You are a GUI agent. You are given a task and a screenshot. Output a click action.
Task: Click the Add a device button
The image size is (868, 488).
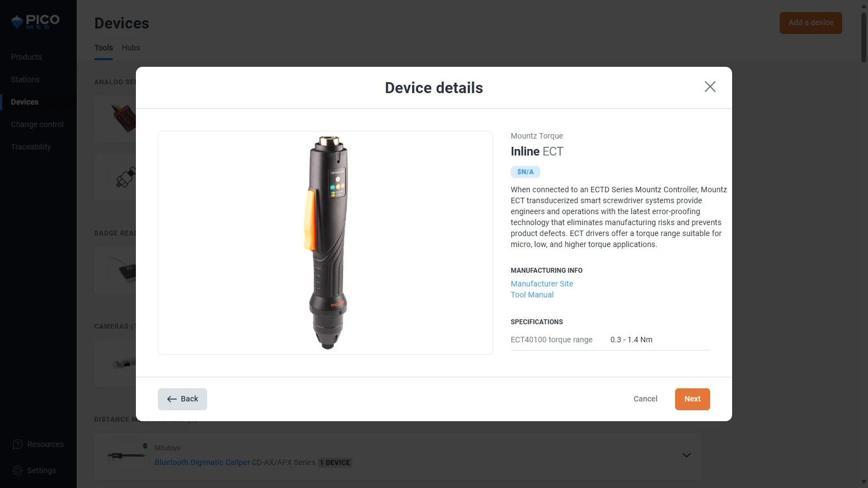[x=810, y=22]
